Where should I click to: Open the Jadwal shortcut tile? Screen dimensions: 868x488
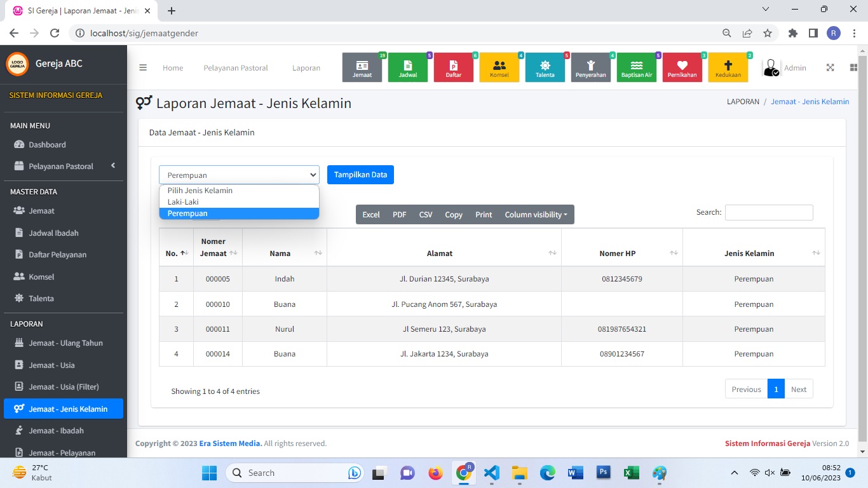click(x=408, y=67)
